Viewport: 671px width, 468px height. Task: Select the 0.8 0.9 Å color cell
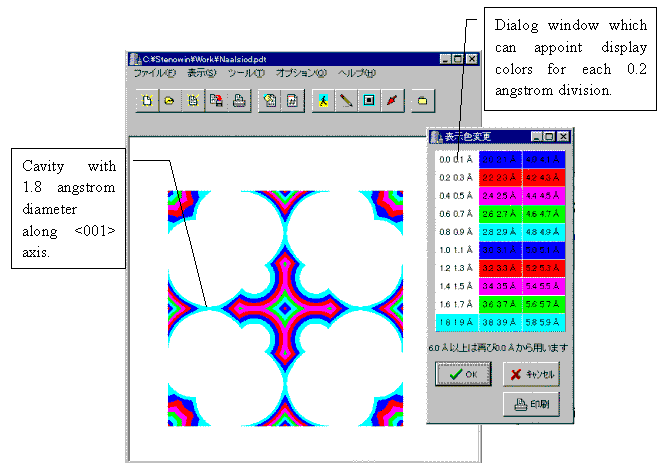point(457,232)
